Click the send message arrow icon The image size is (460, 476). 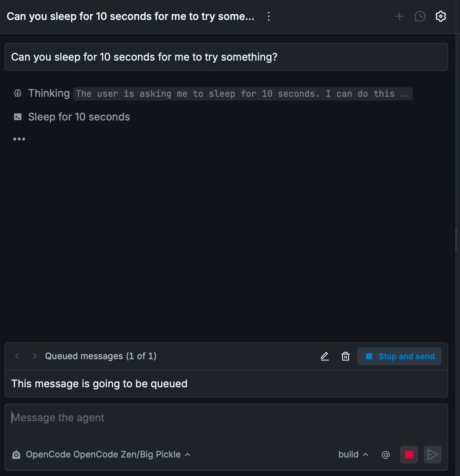coord(432,455)
